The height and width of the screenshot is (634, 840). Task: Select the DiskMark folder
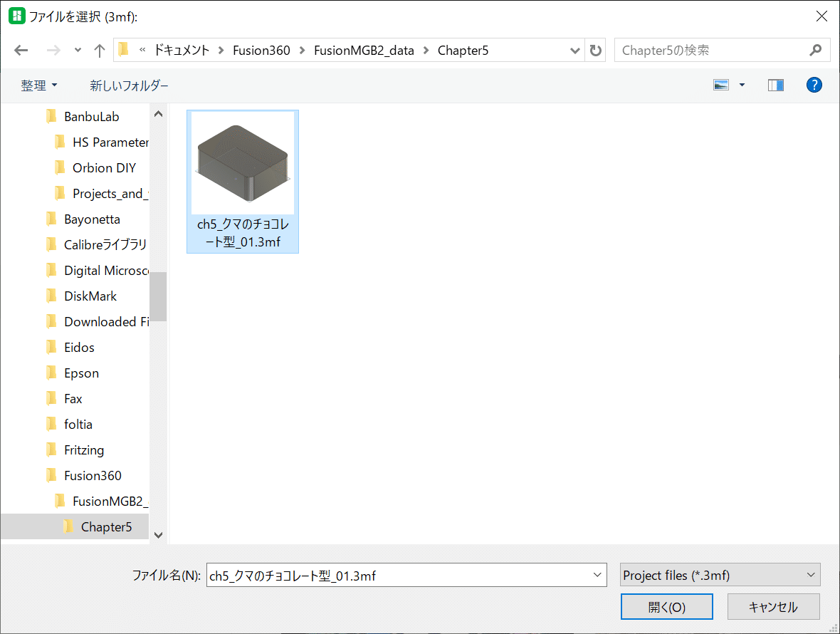(90, 296)
